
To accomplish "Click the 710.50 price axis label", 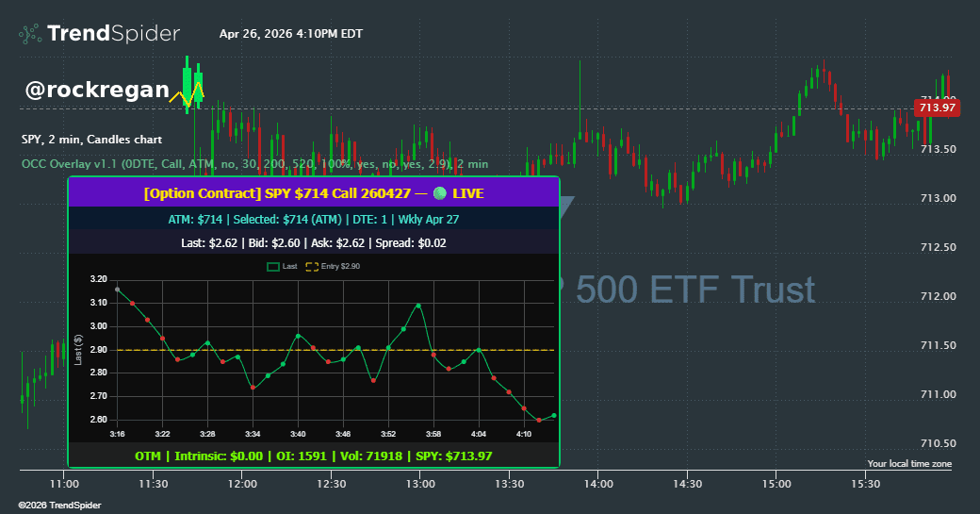I will coord(939,443).
